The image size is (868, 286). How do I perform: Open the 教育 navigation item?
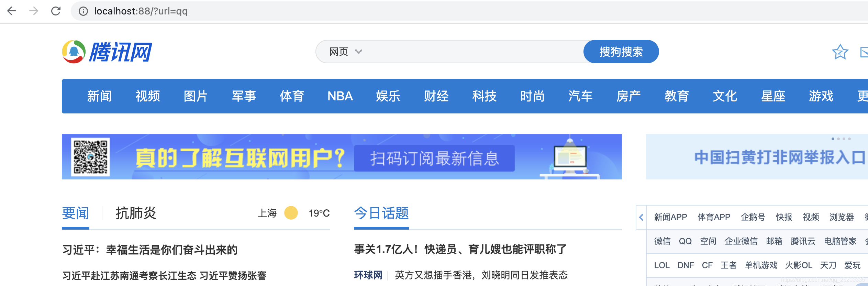[x=677, y=96]
